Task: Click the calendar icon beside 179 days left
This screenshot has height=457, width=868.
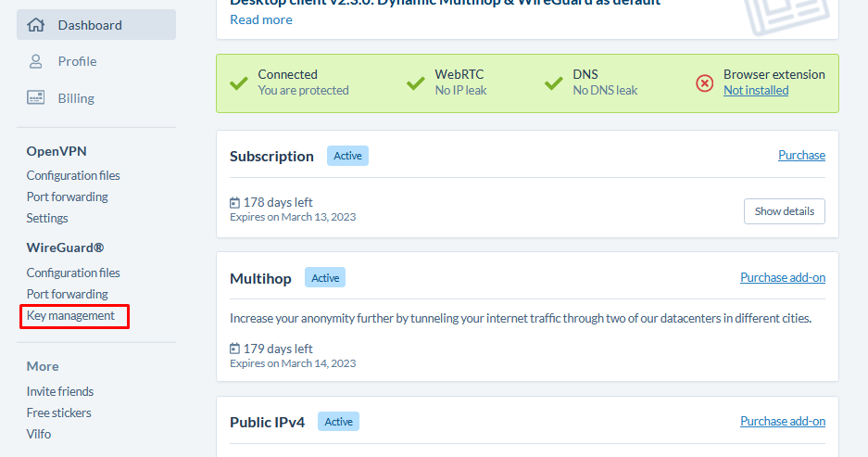Action: [x=234, y=349]
